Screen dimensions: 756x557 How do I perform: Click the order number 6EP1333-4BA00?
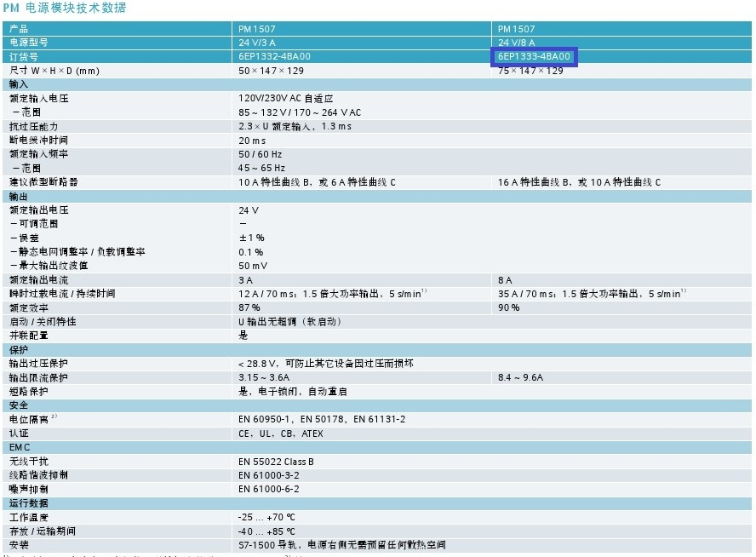534,56
